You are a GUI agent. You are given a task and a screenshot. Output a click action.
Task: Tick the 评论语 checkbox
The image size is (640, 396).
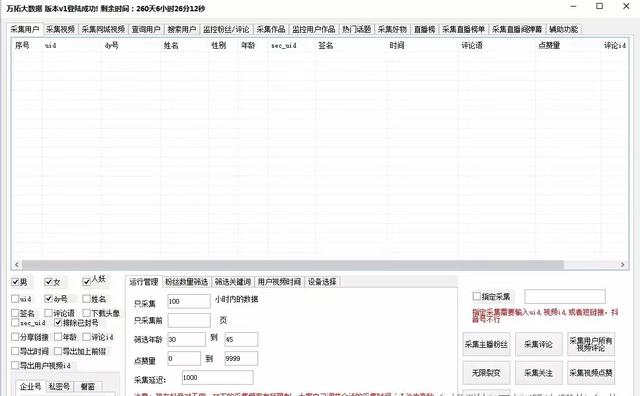coord(48,313)
